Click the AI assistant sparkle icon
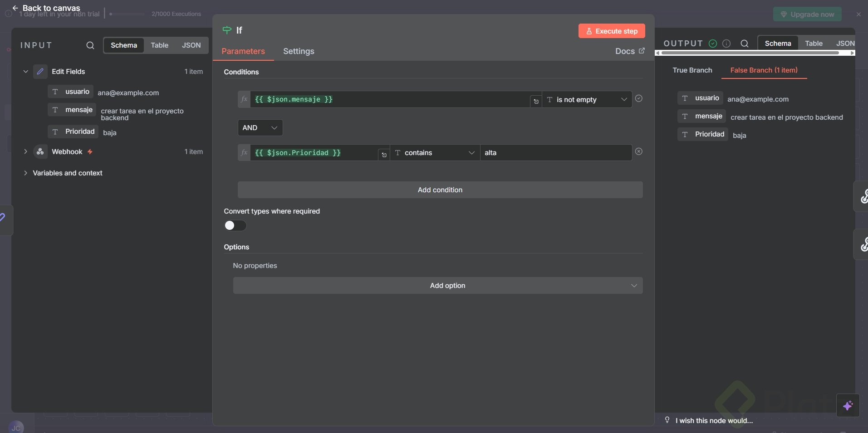868x433 pixels. (x=848, y=405)
